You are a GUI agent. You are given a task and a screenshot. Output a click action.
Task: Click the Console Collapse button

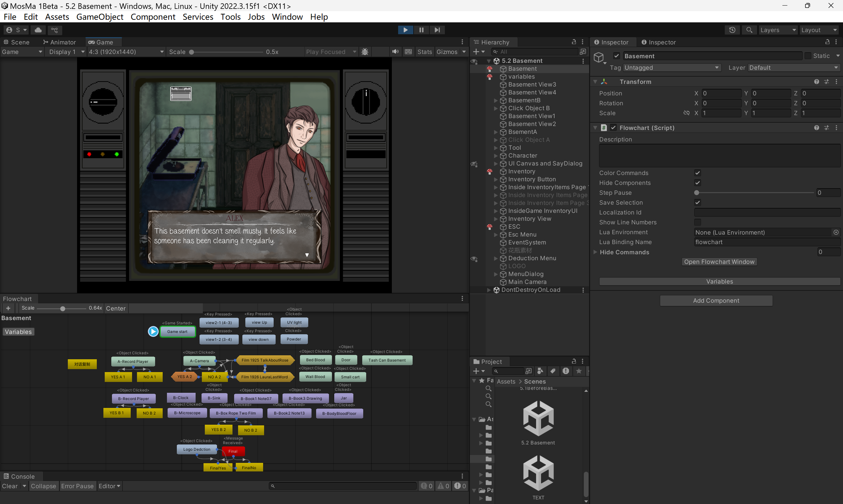[x=43, y=486]
